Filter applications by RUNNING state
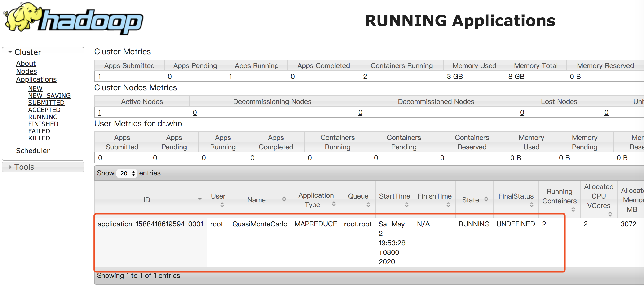The width and height of the screenshot is (644, 286). pos(43,117)
